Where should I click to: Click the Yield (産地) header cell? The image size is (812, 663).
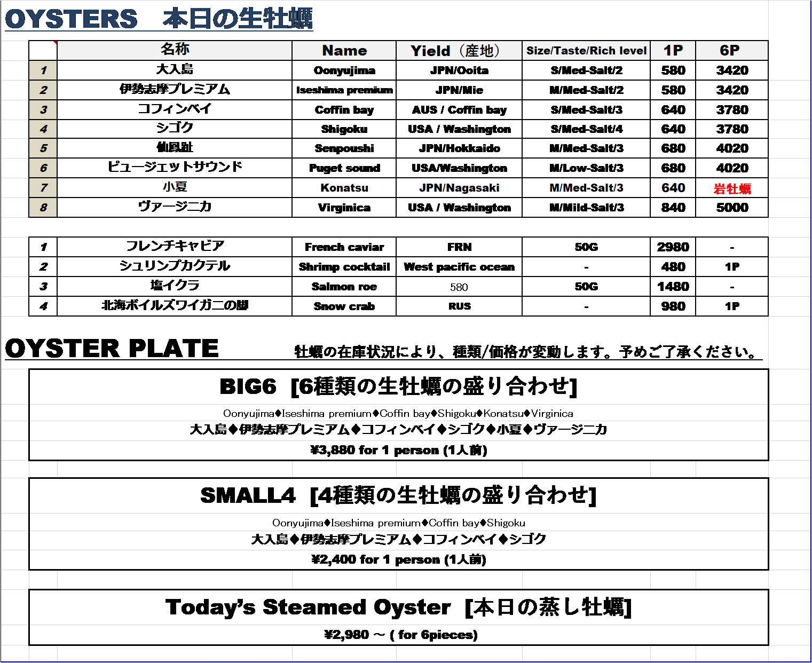click(x=459, y=51)
